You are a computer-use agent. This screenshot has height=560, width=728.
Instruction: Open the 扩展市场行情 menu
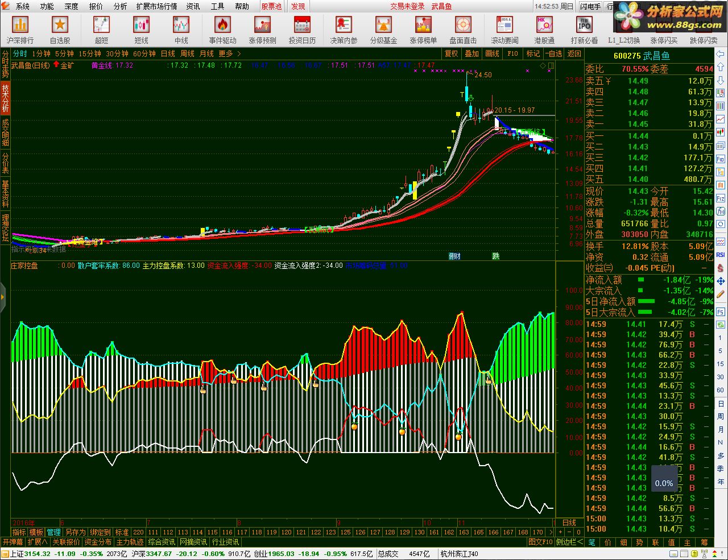157,6
